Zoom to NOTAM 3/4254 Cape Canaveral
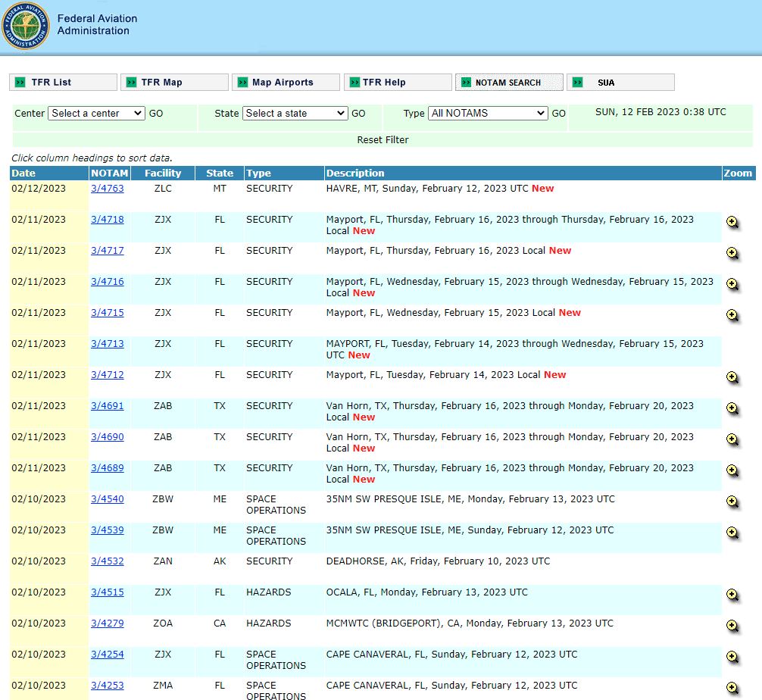The width and height of the screenshot is (762, 700). (x=732, y=658)
